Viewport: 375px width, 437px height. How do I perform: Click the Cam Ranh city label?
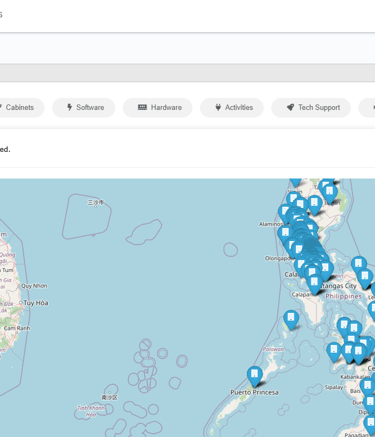click(x=17, y=328)
